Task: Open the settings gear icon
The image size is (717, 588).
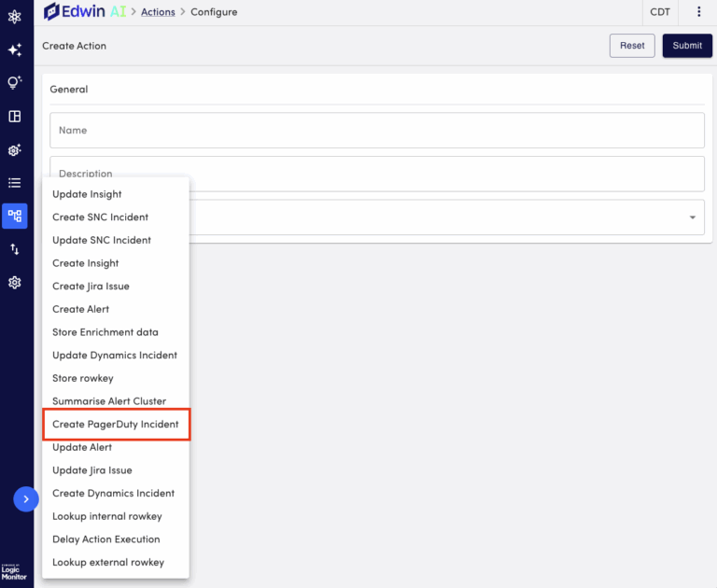Action: (x=15, y=283)
